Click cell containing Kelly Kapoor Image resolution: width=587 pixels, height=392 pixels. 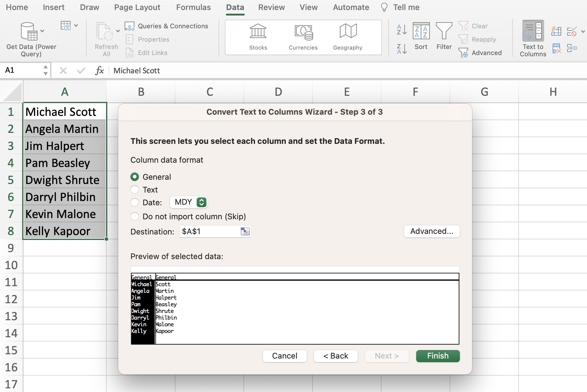[x=65, y=231]
